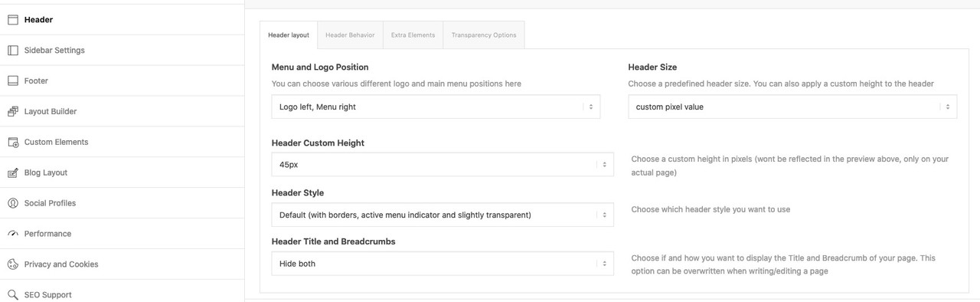
Task: Open the Header Custom Height dropdown
Action: tap(443, 165)
